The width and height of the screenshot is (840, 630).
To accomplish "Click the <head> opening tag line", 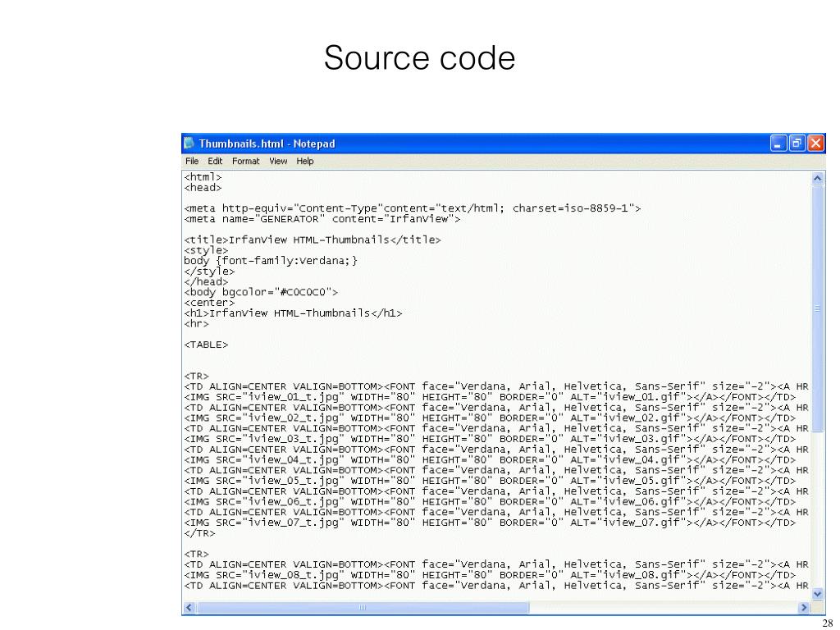I will click(203, 188).
